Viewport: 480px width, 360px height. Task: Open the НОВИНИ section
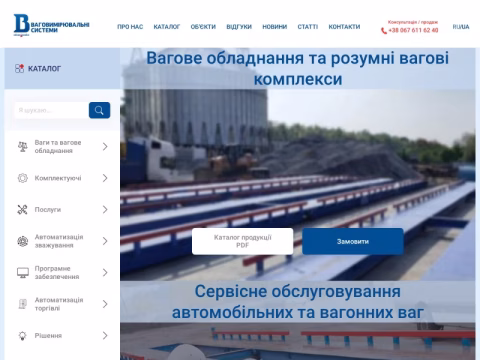[275, 27]
